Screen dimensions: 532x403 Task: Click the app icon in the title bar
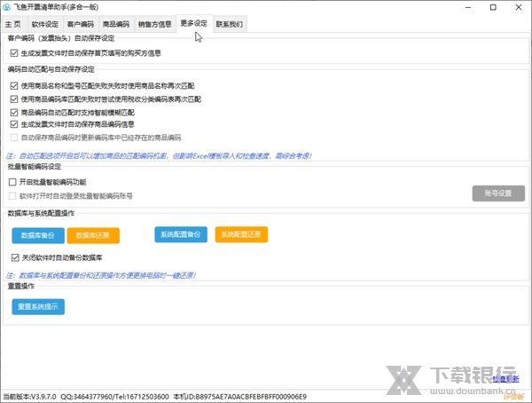tap(6, 7)
